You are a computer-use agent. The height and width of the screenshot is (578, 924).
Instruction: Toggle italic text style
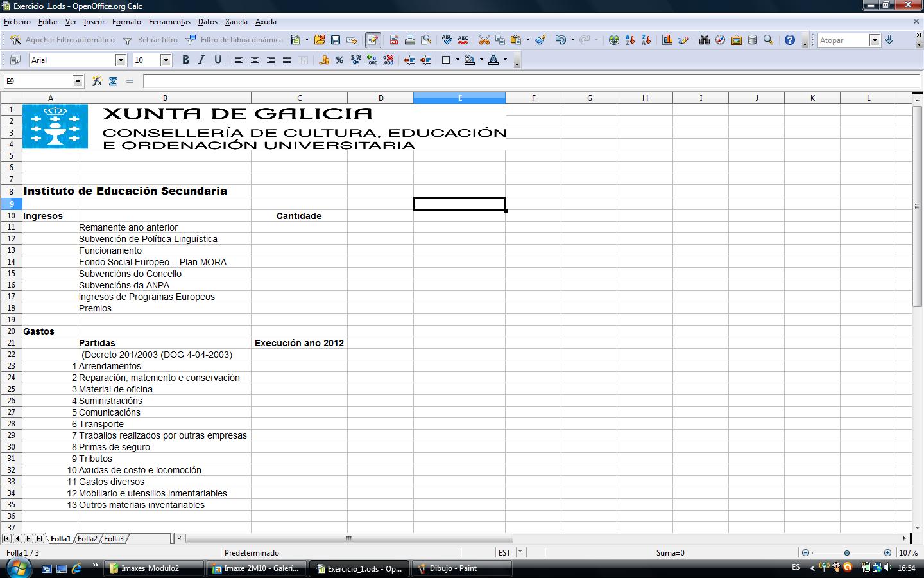click(201, 60)
